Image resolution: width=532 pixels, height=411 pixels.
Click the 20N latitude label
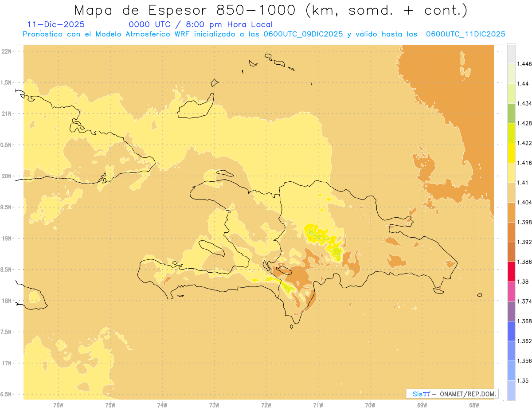[x=7, y=176]
